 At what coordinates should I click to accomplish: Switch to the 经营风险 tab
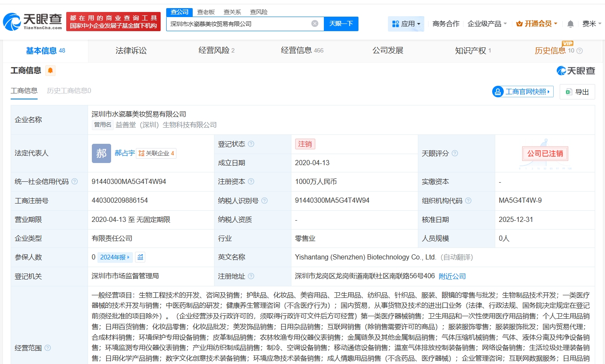tap(216, 51)
